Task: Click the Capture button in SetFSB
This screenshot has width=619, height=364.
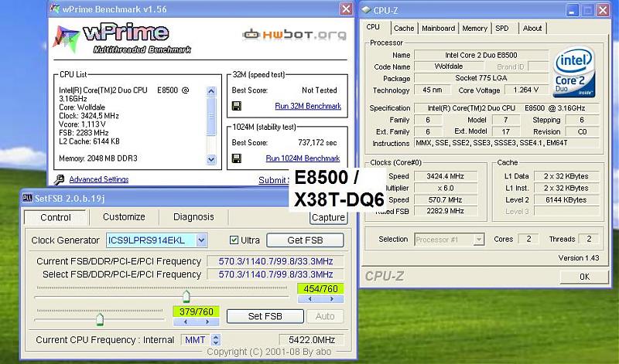Action: tap(328, 218)
